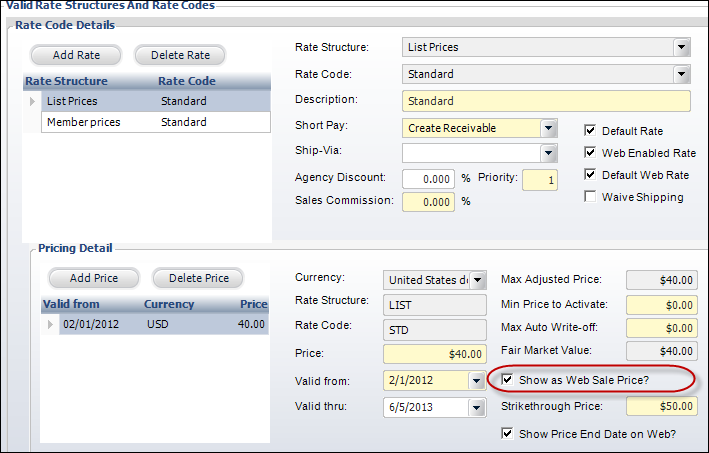Screen dimensions: 709x453
Task: Expand the Ship-Via dropdown arrow
Action: pyautogui.click(x=548, y=153)
